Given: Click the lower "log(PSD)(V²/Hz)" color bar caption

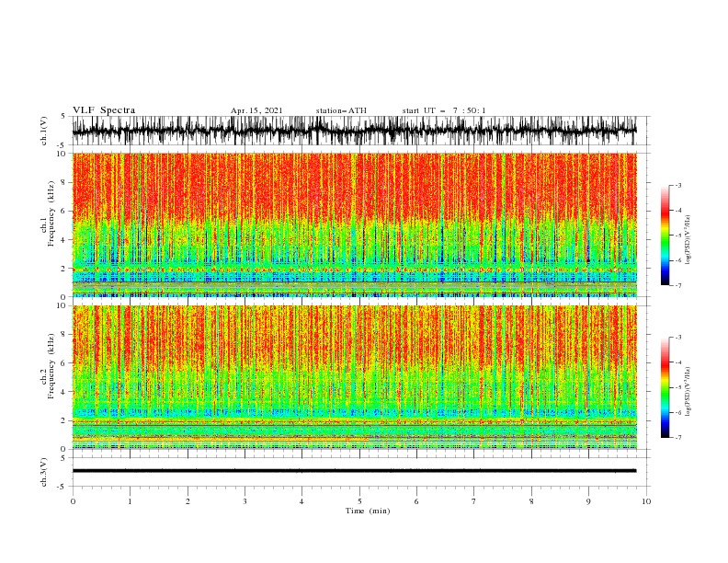Looking at the screenshot, I should click(x=688, y=392).
